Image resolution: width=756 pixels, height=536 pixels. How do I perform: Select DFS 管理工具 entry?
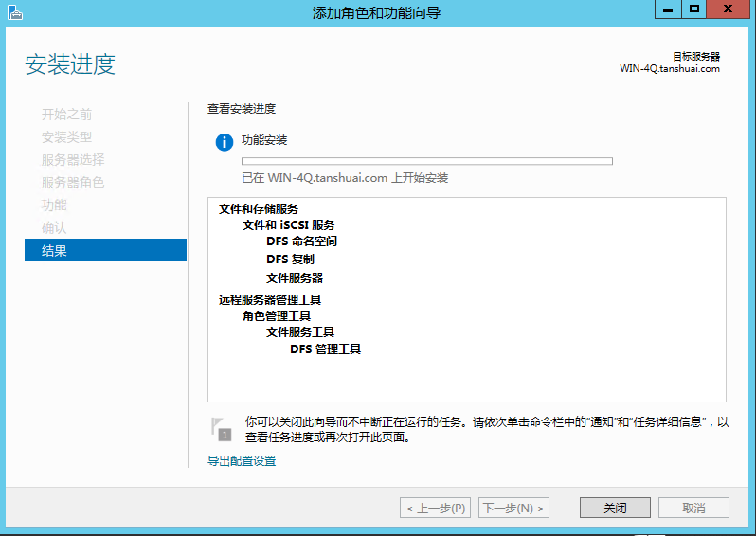(326, 349)
